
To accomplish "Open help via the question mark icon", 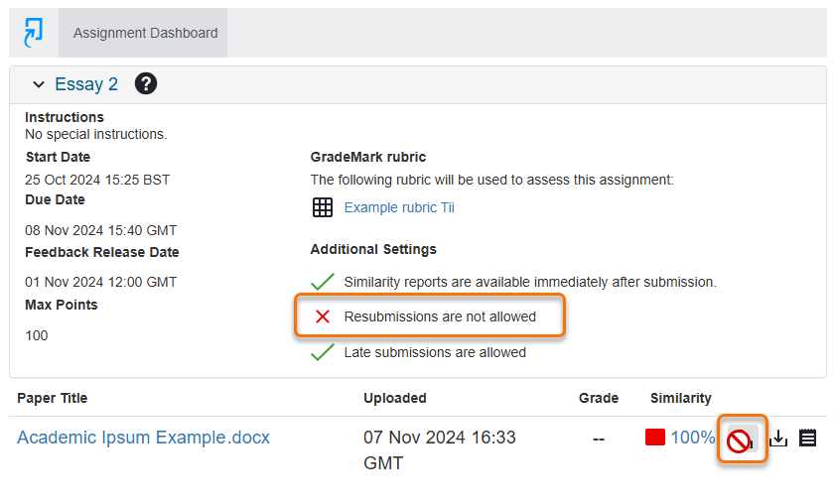I will pyautogui.click(x=146, y=84).
